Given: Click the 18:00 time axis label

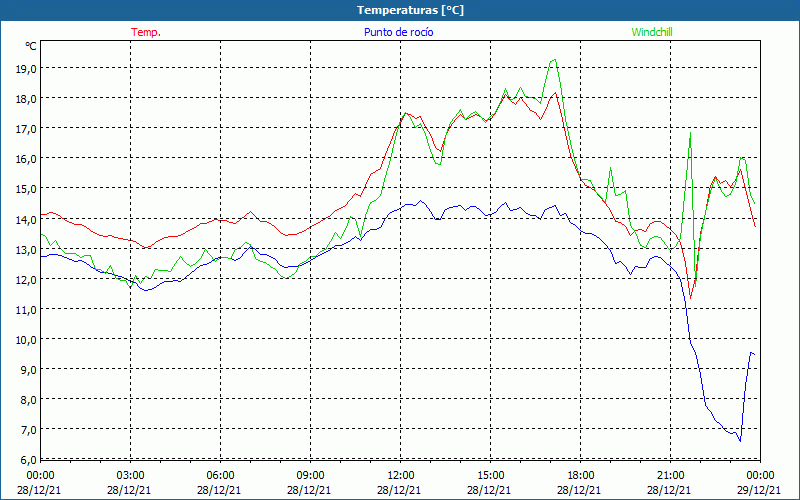Looking at the screenshot, I should (x=581, y=476).
